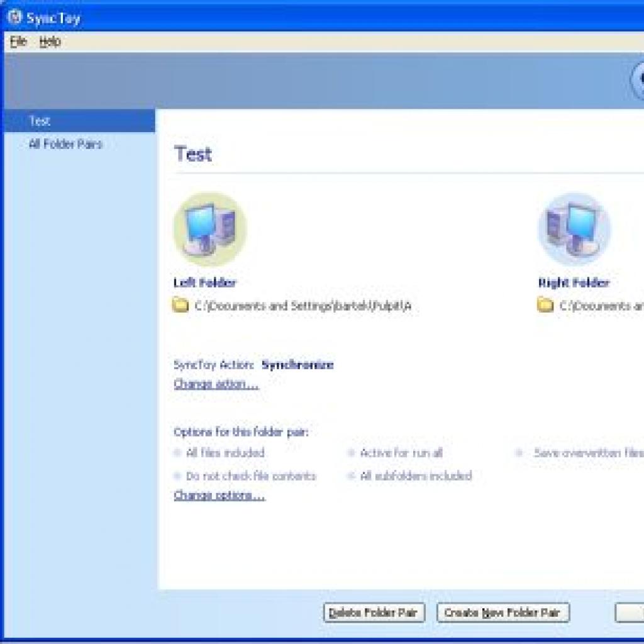
Task: Click 'All subfolders included' option text
Action: (416, 476)
